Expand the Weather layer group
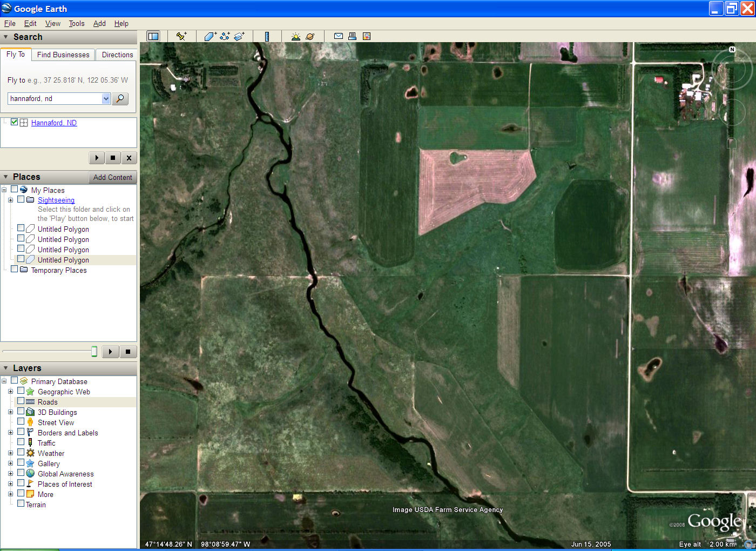 pos(10,453)
